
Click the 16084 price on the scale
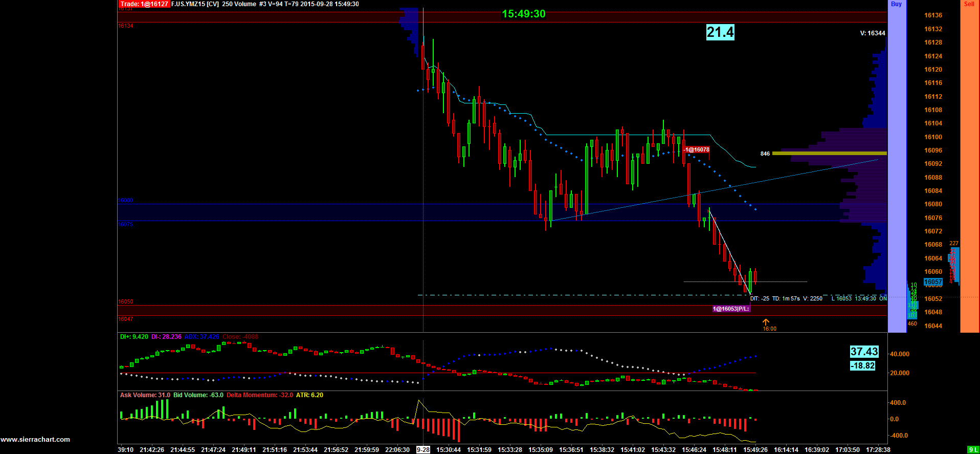point(933,191)
